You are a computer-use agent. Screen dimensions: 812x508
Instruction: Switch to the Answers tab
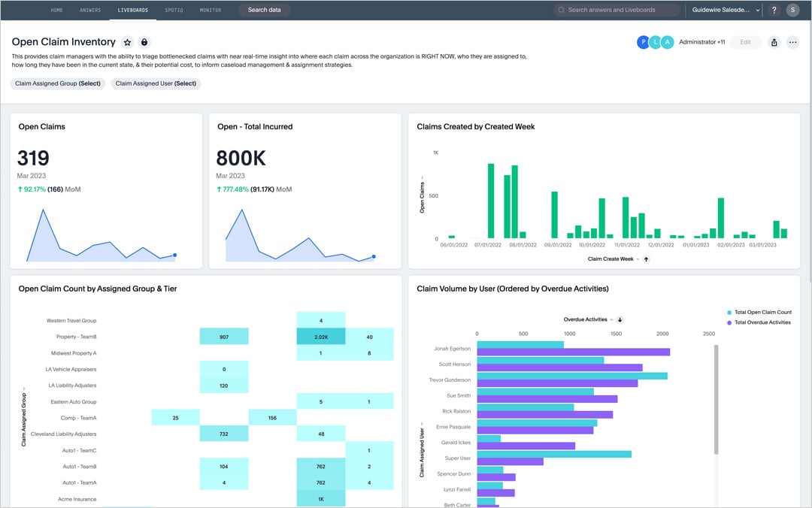(x=90, y=11)
